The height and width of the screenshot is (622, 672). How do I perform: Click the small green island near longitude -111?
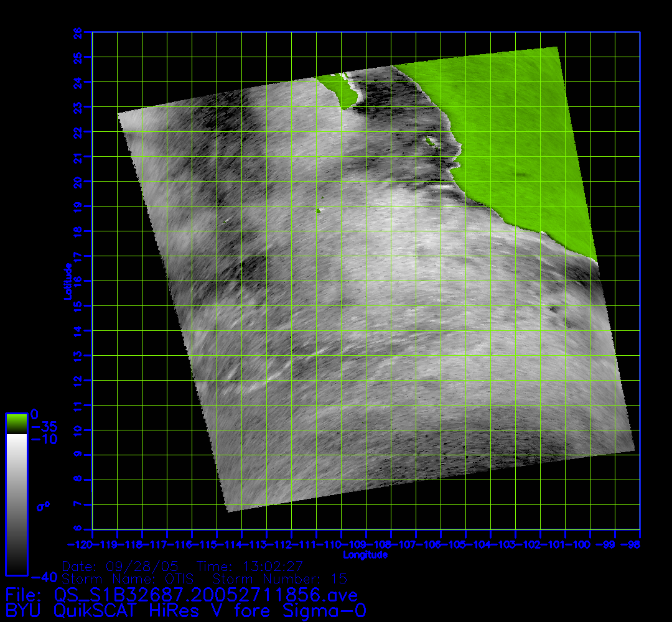tap(318, 211)
